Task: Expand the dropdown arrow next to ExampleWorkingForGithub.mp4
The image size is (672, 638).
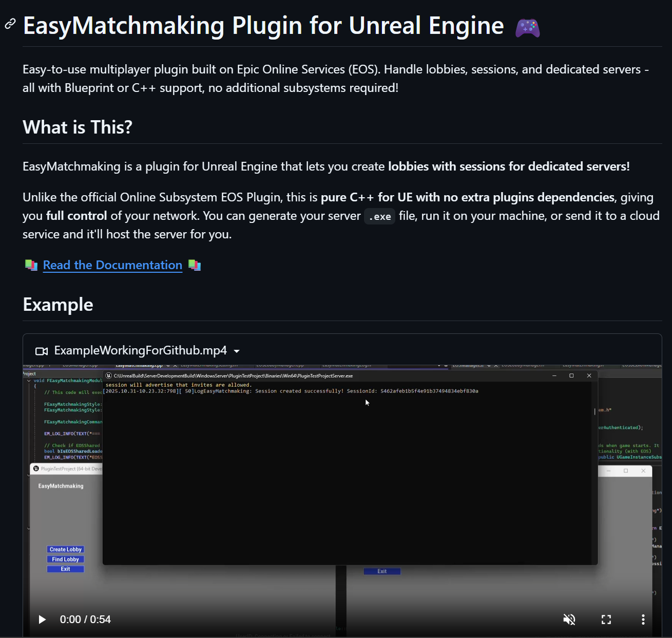Action: (x=237, y=351)
